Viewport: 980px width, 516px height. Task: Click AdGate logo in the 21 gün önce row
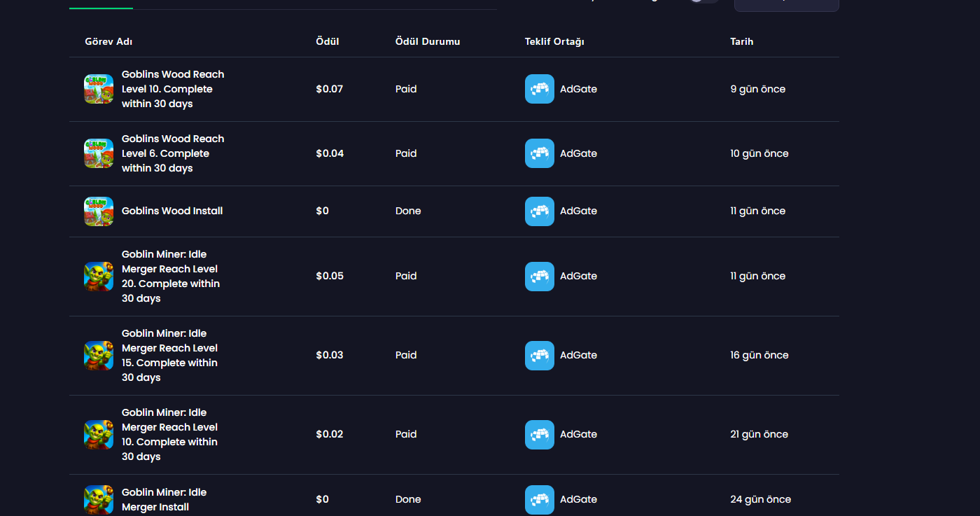tap(540, 435)
